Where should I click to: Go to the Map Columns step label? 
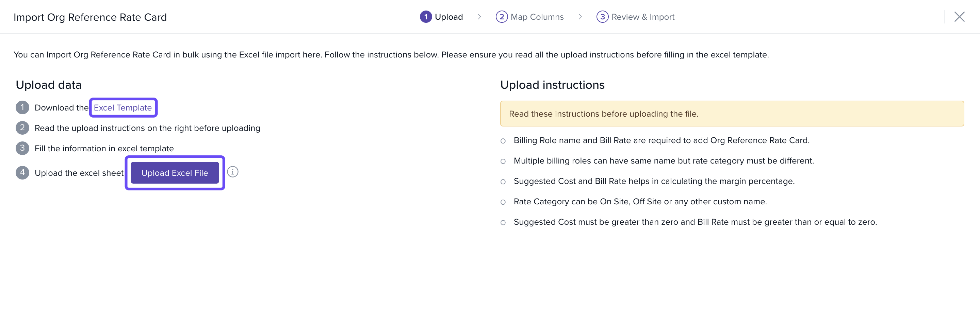pos(537,17)
